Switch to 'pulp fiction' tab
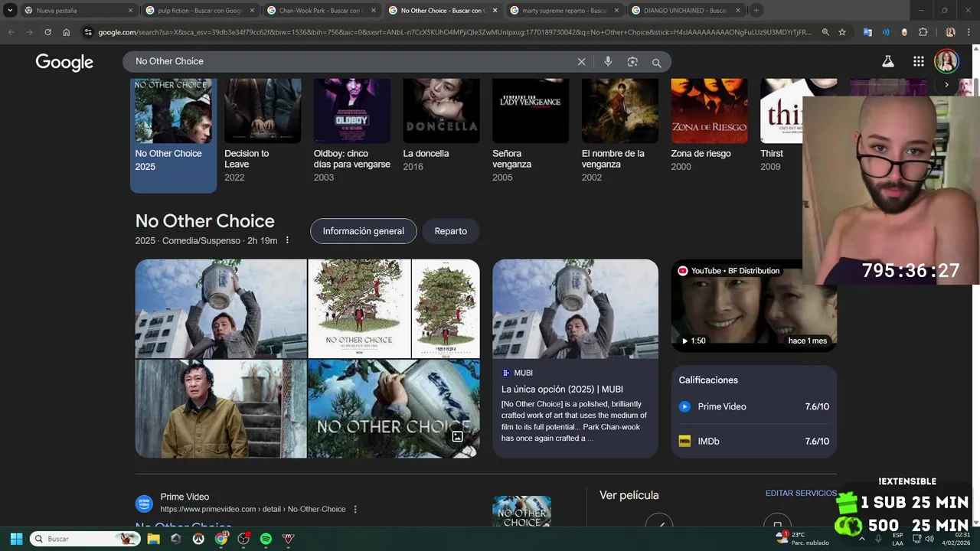This screenshot has width=980, height=551. (x=200, y=11)
